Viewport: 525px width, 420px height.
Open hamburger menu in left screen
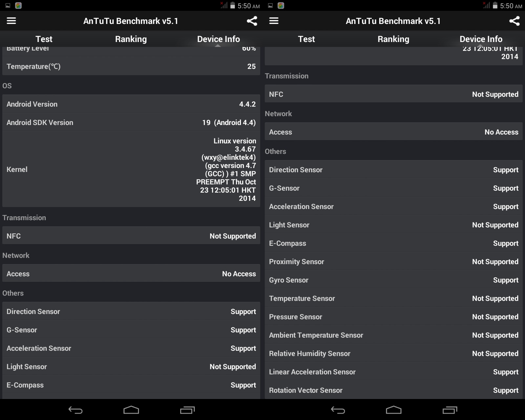11,21
